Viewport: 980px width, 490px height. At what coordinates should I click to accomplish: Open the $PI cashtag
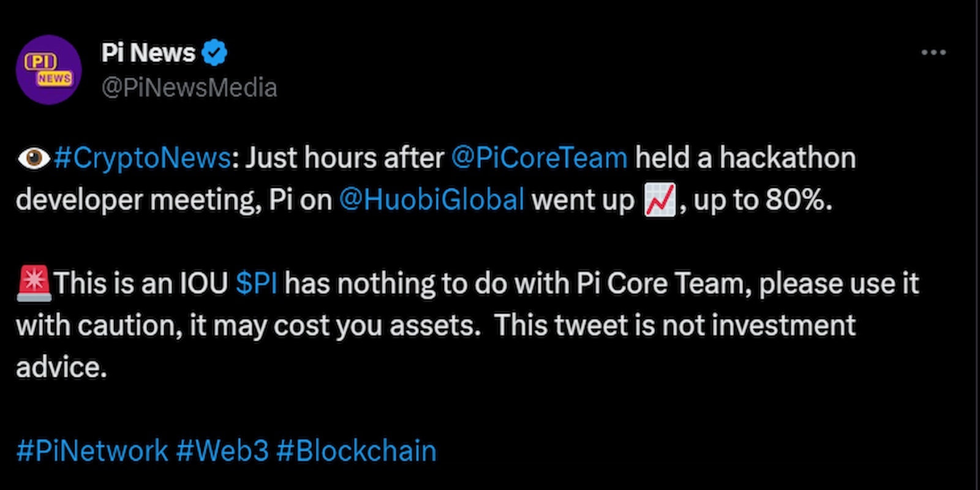tap(256, 284)
